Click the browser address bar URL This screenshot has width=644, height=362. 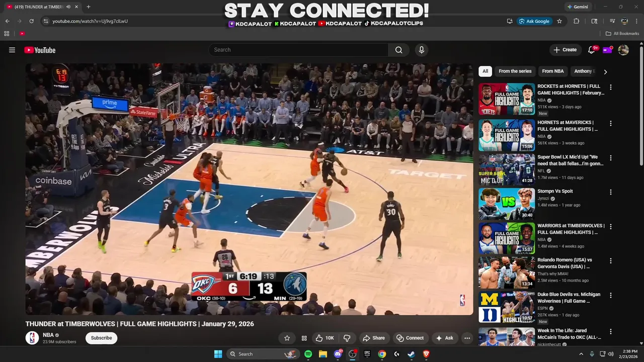(90, 21)
